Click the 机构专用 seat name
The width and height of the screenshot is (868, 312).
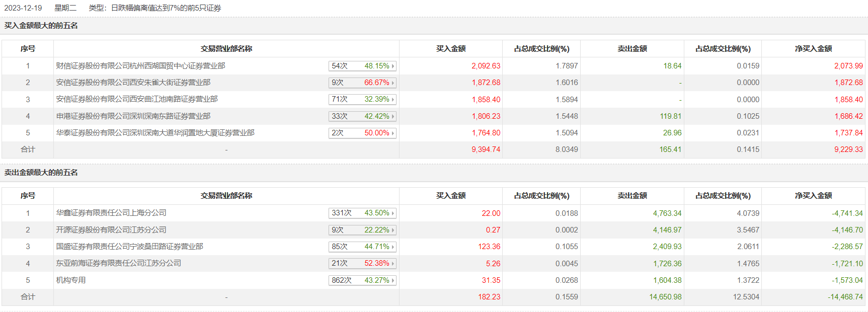[71, 280]
